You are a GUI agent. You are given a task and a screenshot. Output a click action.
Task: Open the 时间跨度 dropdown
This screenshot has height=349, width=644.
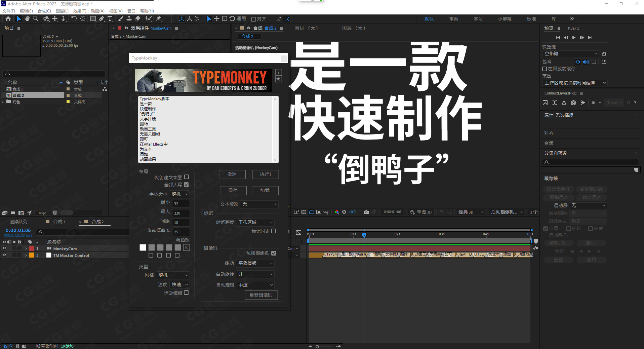pyautogui.click(x=255, y=222)
